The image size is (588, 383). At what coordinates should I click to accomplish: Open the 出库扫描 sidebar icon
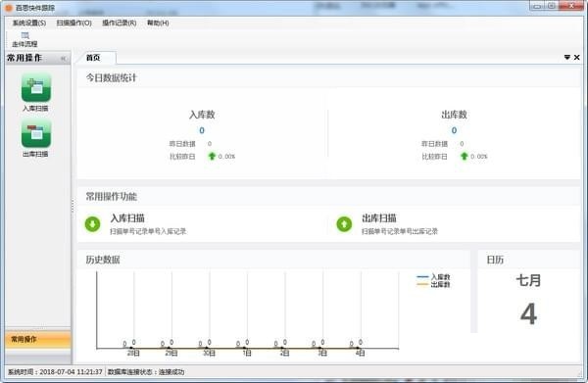click(x=35, y=139)
